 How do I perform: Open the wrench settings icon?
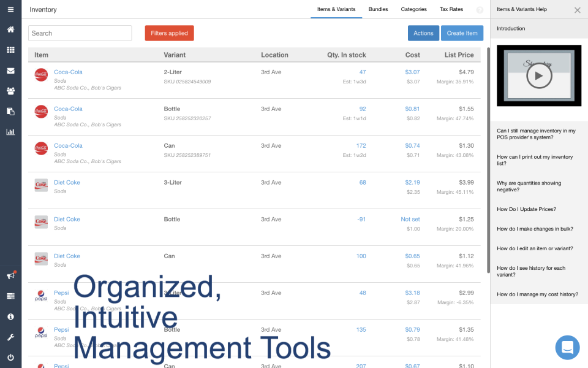(10, 337)
